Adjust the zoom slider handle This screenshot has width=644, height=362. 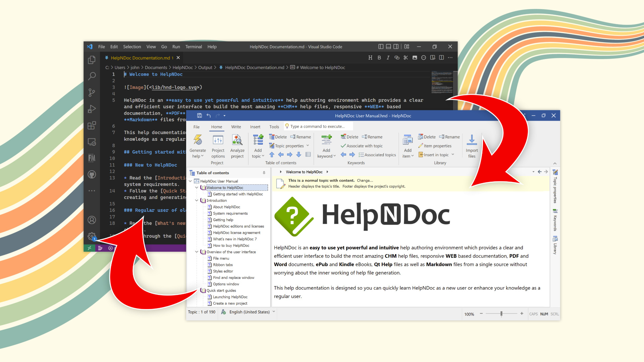point(501,314)
